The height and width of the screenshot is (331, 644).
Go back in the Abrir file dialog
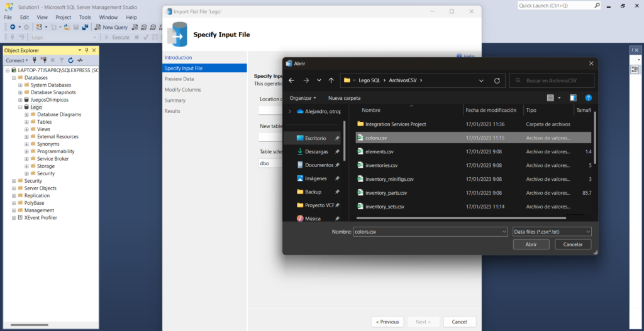(291, 80)
